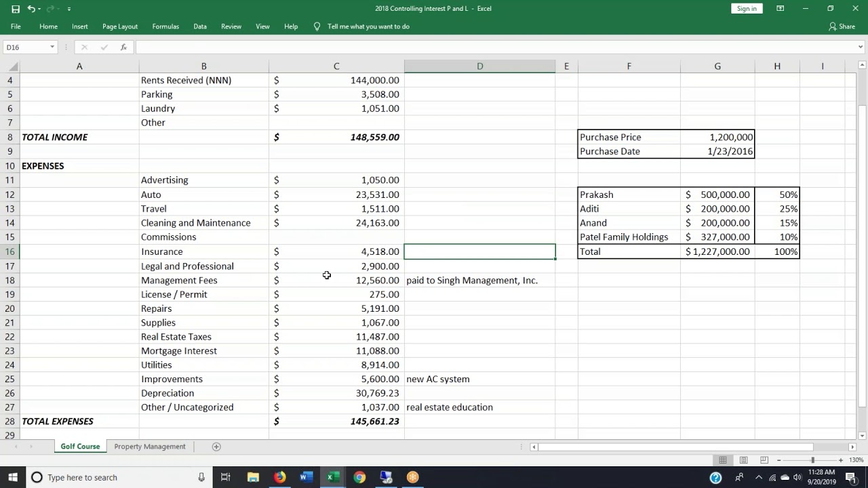868x488 pixels.
Task: Select column G header
Action: (x=717, y=66)
